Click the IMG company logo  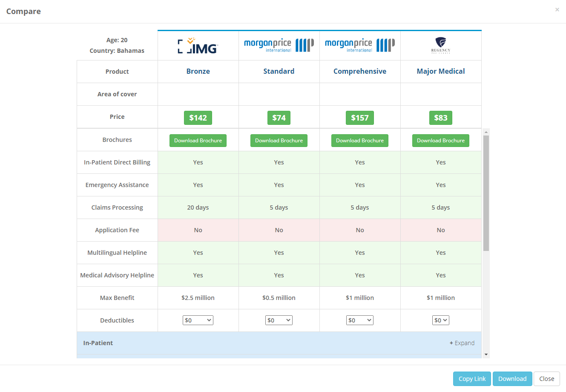[198, 46]
